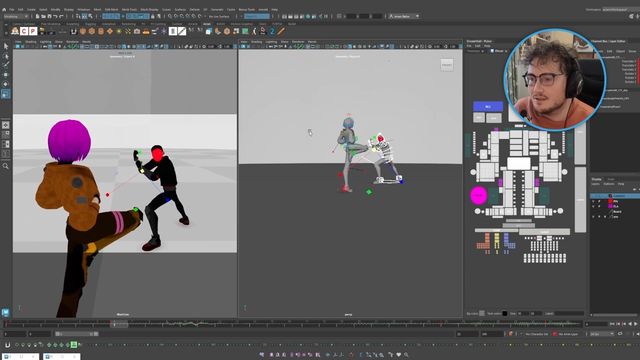Open the Help menu
The width and height of the screenshot is (640, 360).
pyautogui.click(x=275, y=9)
